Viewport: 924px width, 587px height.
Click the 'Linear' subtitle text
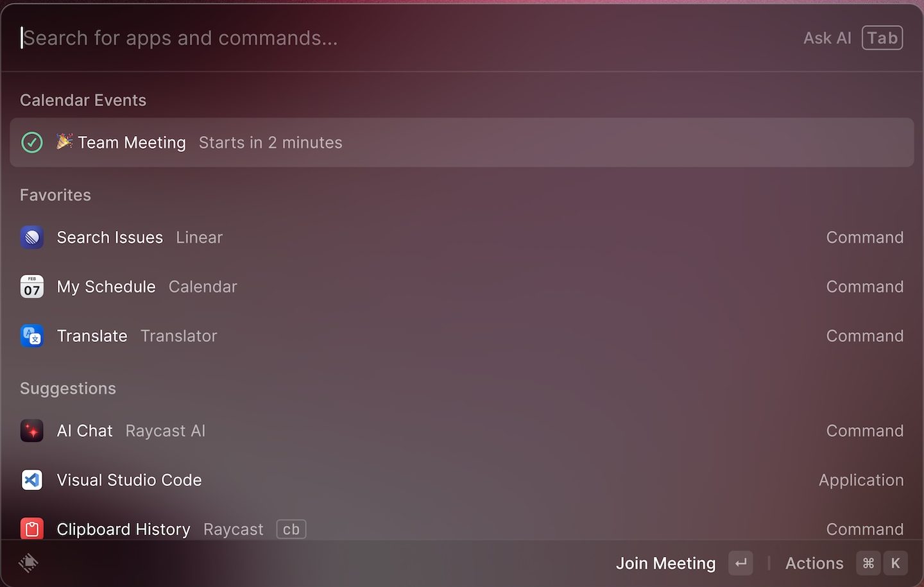click(200, 237)
